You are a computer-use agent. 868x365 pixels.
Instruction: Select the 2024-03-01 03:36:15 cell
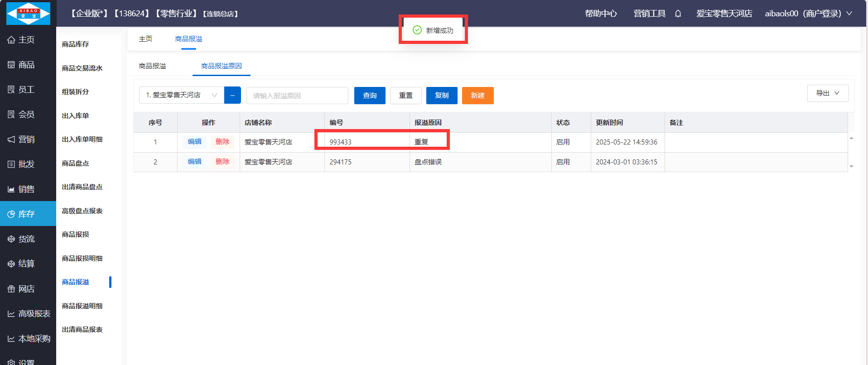click(x=628, y=162)
